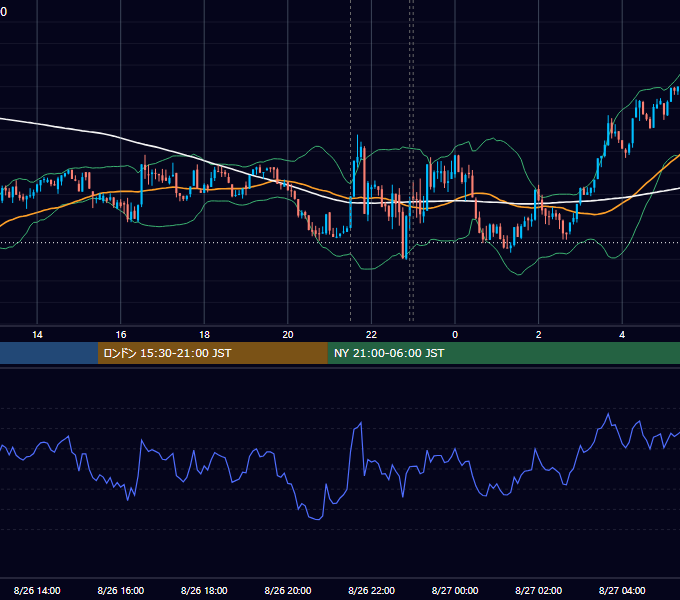The height and width of the screenshot is (600, 680).
Task: Click hour label 18 on price chart axis
Action: 204,335
